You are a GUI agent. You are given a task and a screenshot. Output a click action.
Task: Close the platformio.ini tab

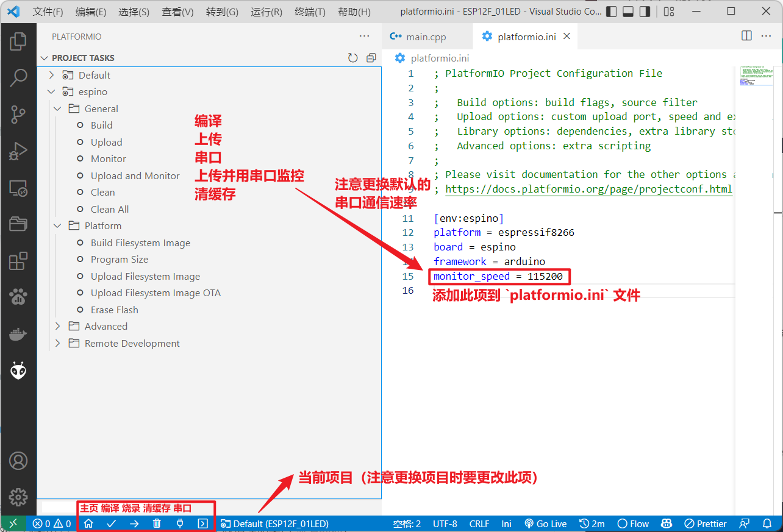[567, 36]
